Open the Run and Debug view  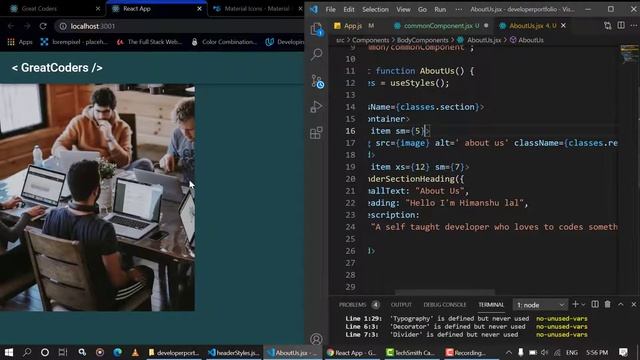317,107
